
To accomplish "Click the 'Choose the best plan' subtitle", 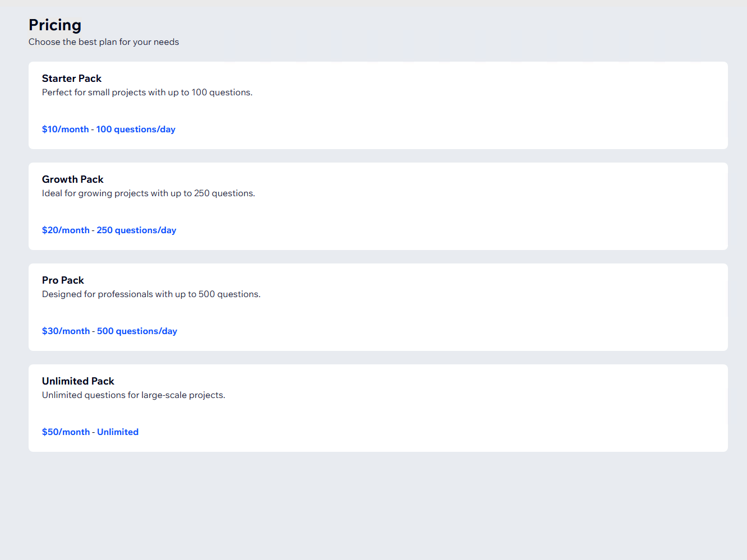I will pos(104,42).
